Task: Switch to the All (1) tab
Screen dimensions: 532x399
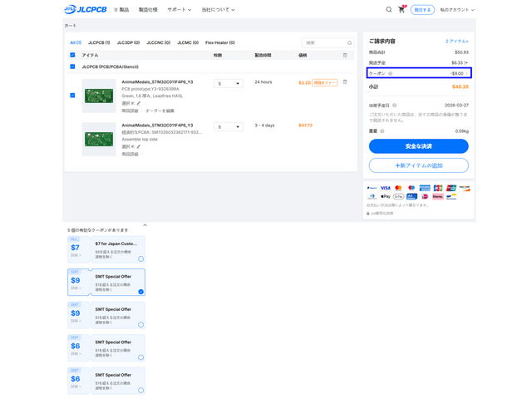Action: [x=76, y=42]
